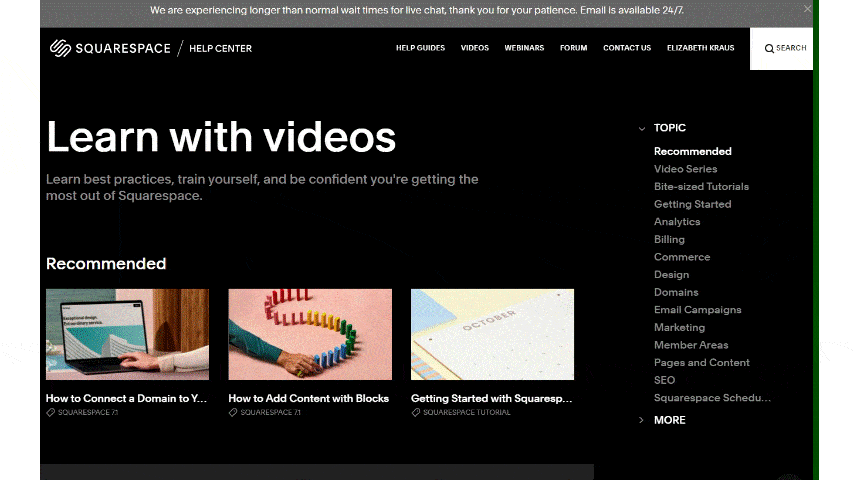Click SQUARESPACE TUTORIAL tag label
Viewport: 853px width, 480px height.
[x=467, y=413]
